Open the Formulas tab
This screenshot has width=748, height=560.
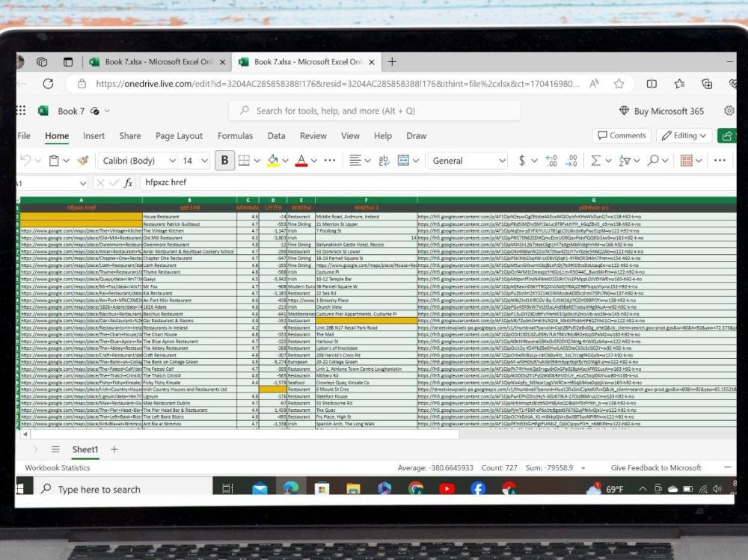(x=235, y=136)
